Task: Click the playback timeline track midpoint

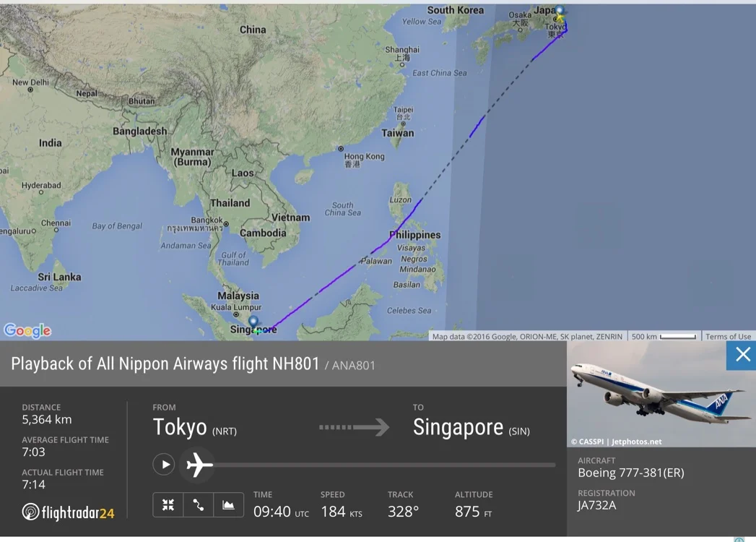Action: [x=385, y=465]
